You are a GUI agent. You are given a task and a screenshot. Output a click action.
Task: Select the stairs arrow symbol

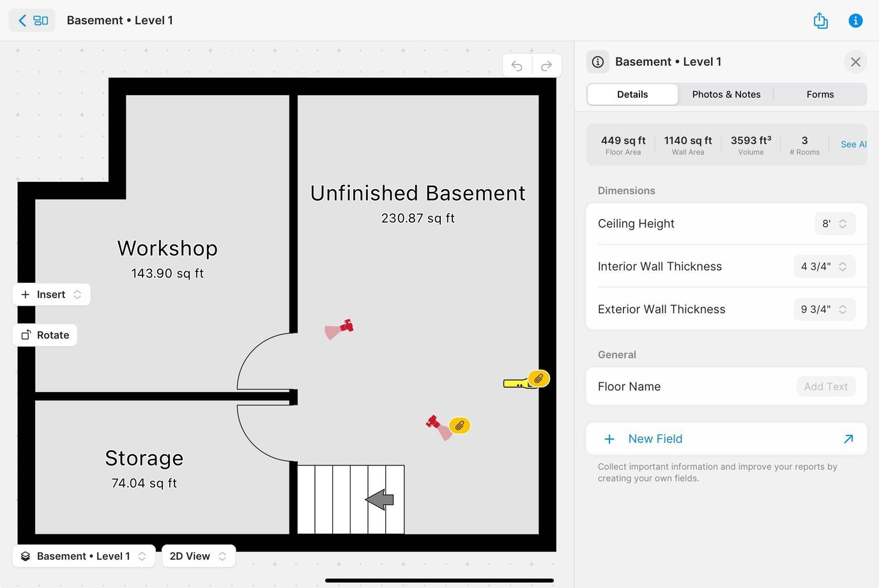point(380,499)
